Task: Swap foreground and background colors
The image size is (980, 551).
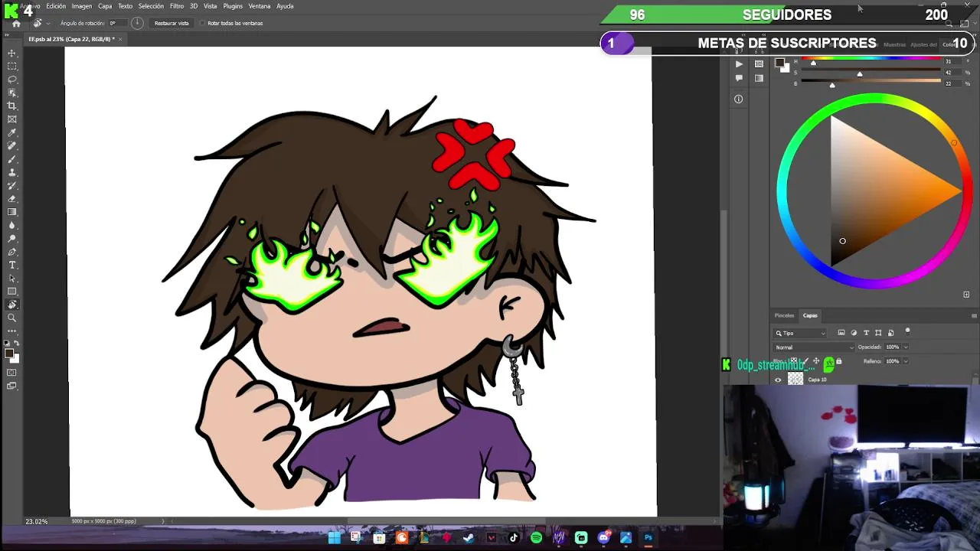Action: pyautogui.click(x=17, y=344)
